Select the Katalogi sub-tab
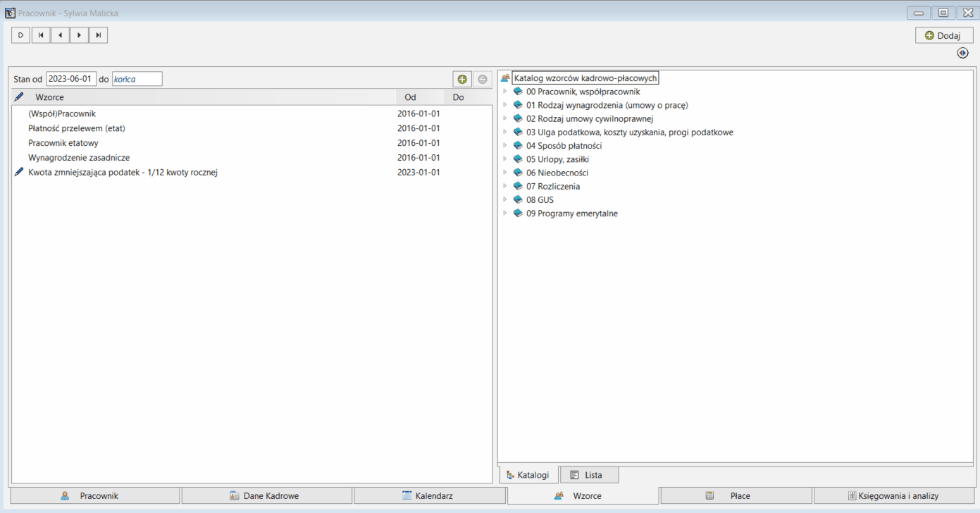Screen dimensions: 980x513 tap(528, 475)
